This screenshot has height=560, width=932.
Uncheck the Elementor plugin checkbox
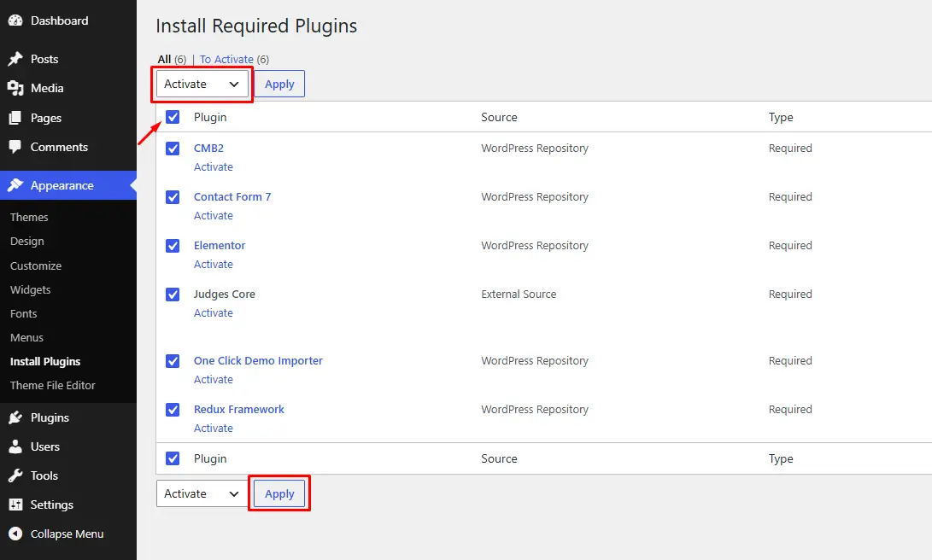173,245
